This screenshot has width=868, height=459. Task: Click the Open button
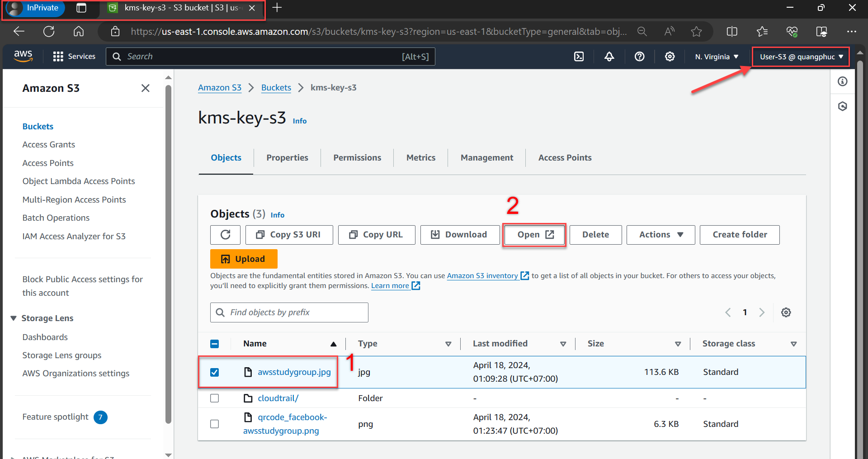click(534, 235)
